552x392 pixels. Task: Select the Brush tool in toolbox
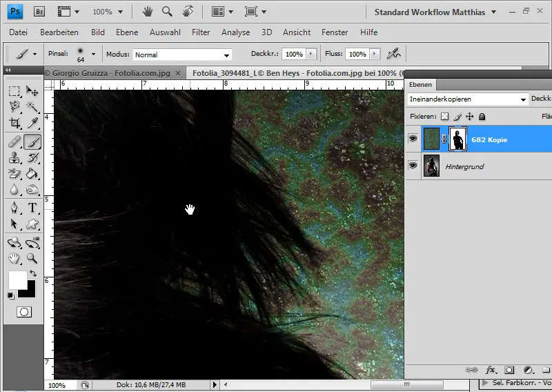tap(32, 142)
